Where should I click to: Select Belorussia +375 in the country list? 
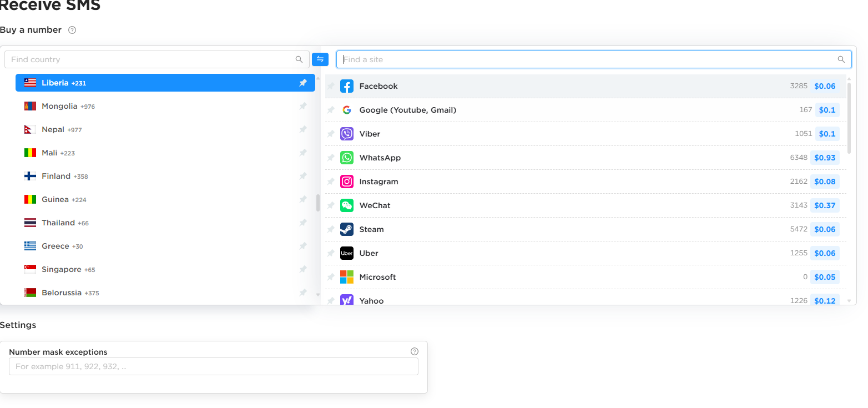[x=165, y=293]
